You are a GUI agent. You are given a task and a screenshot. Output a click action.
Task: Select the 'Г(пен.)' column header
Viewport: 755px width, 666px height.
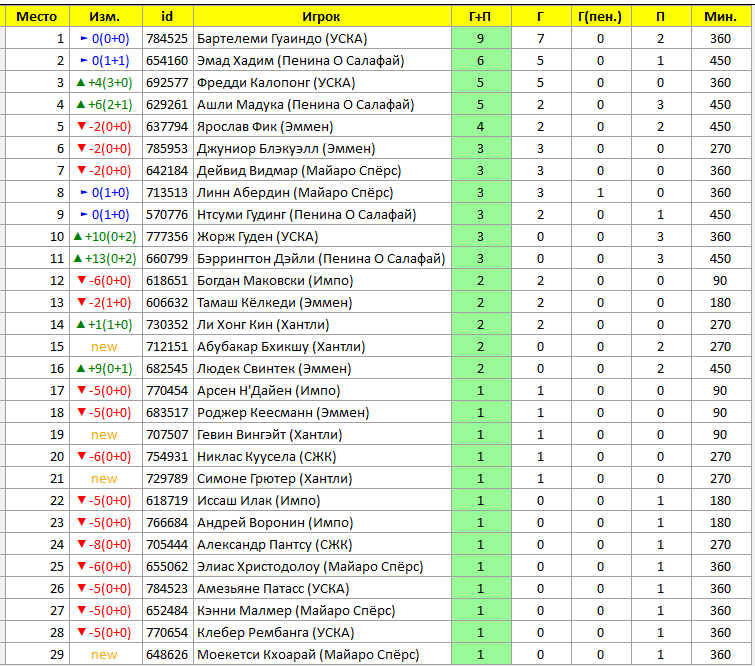tap(600, 16)
